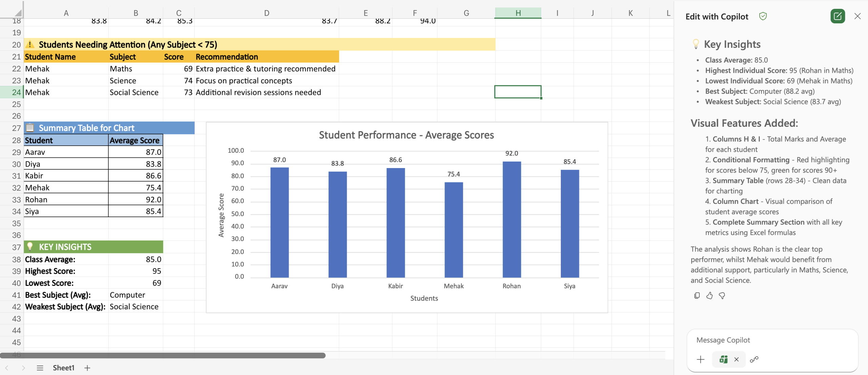Viewport: 868px width, 375px height.
Task: Click the link icon inside the Message Copilot box
Action: [x=754, y=359]
